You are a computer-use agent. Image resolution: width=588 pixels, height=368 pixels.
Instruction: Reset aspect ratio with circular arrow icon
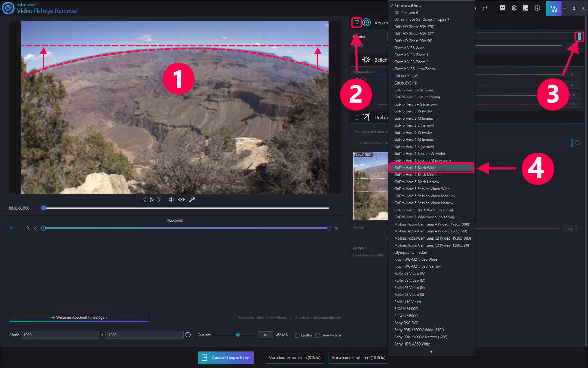tap(578, 143)
